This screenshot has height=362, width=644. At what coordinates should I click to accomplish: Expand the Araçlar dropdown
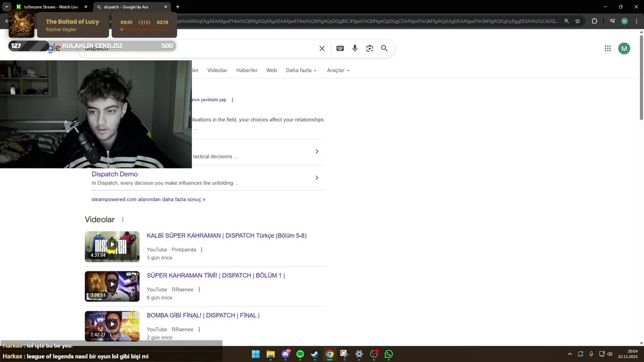click(338, 70)
